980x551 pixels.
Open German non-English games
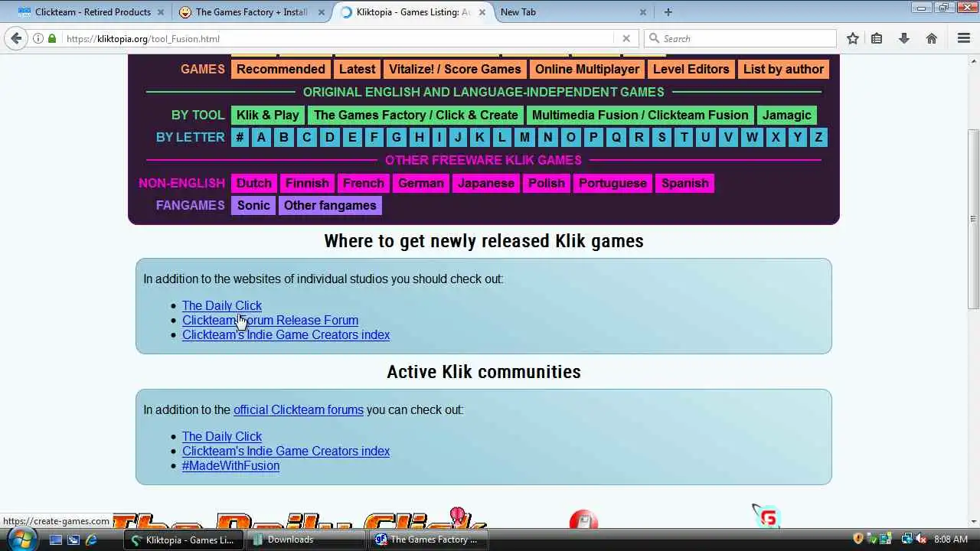click(x=421, y=183)
